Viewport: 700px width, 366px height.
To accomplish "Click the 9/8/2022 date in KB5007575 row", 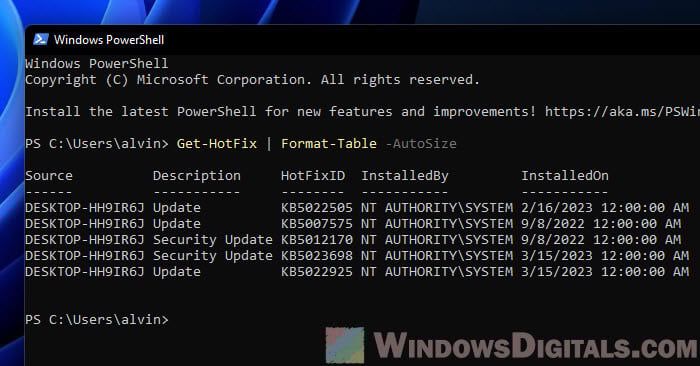I will coord(553,224).
